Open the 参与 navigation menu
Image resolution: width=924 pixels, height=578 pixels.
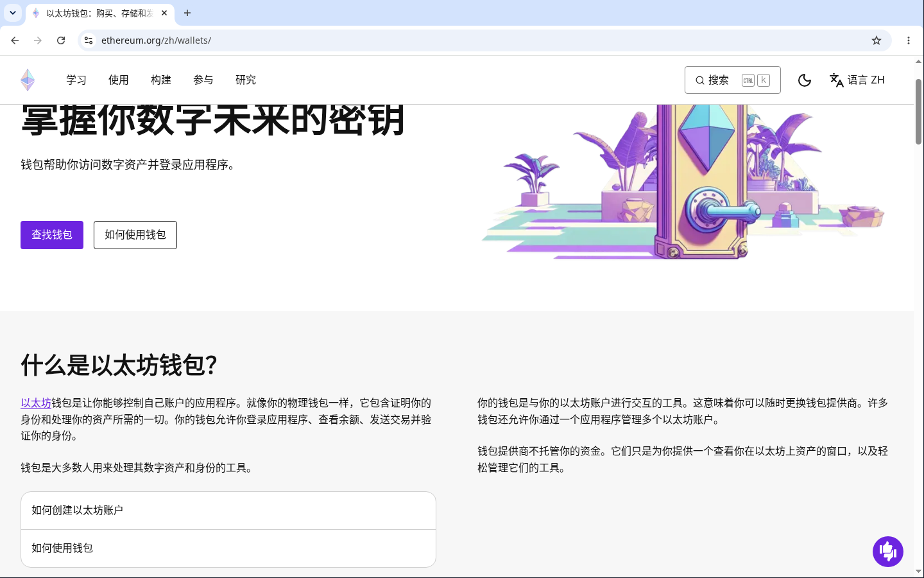pos(203,80)
